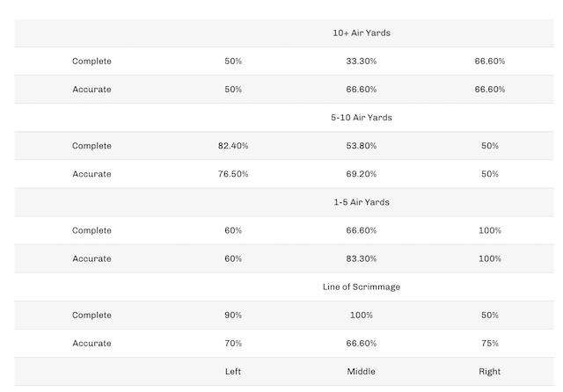
Task: Click Complete label under 5-10 Air Yards
Action: click(91, 146)
